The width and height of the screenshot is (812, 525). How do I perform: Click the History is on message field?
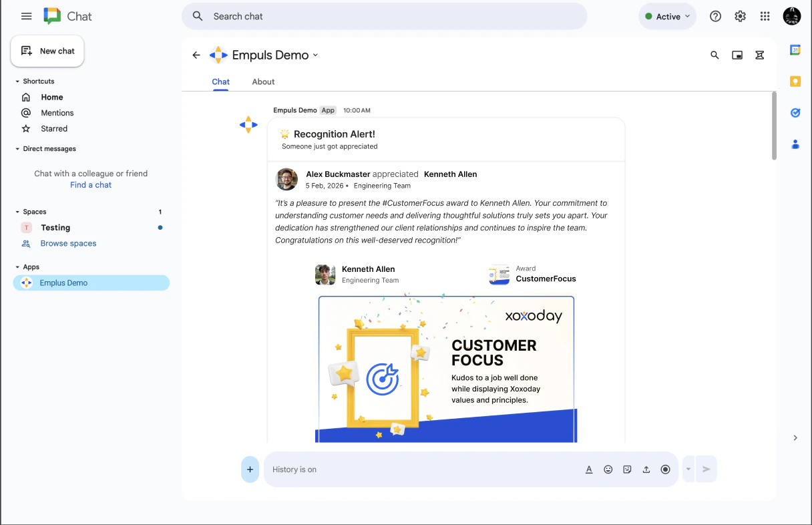(422, 470)
